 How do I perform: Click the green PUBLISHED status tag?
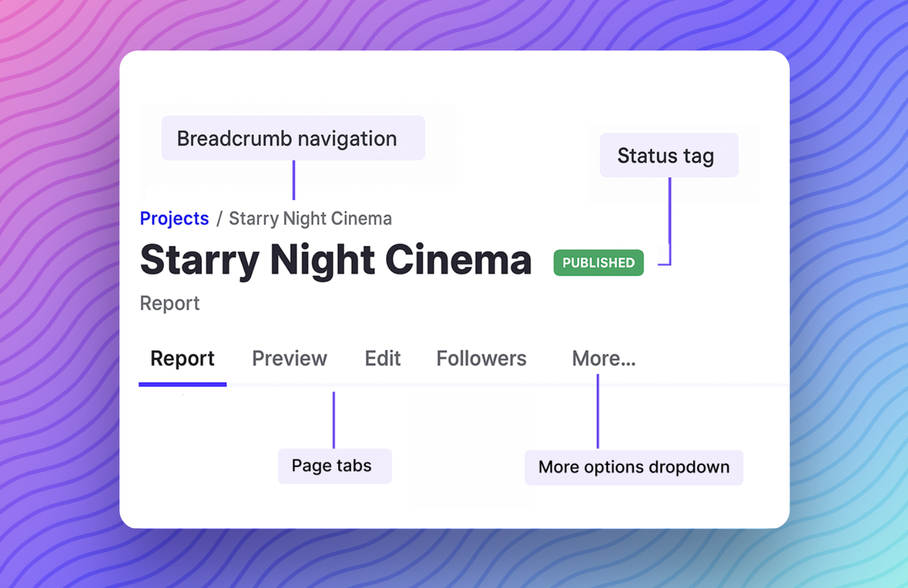(x=598, y=263)
